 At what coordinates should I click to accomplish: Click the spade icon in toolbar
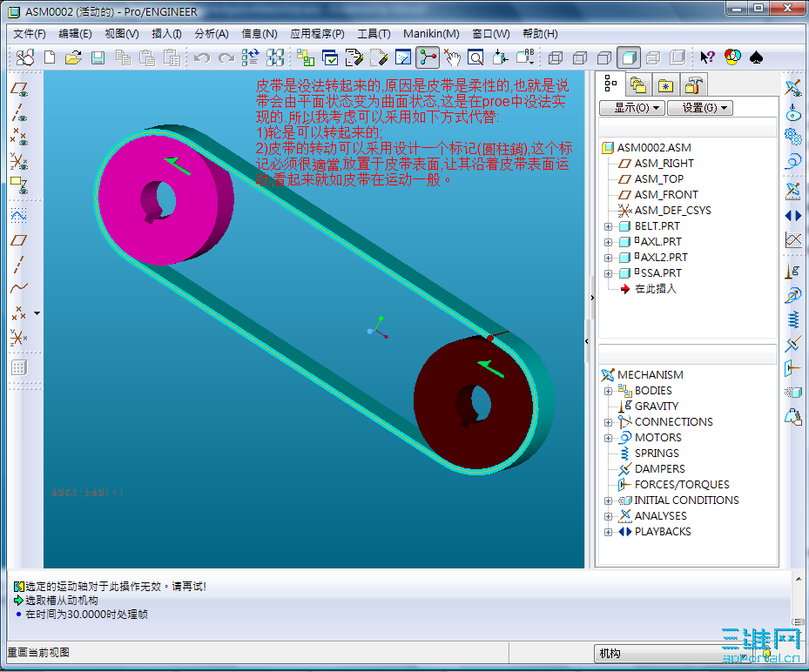click(756, 57)
